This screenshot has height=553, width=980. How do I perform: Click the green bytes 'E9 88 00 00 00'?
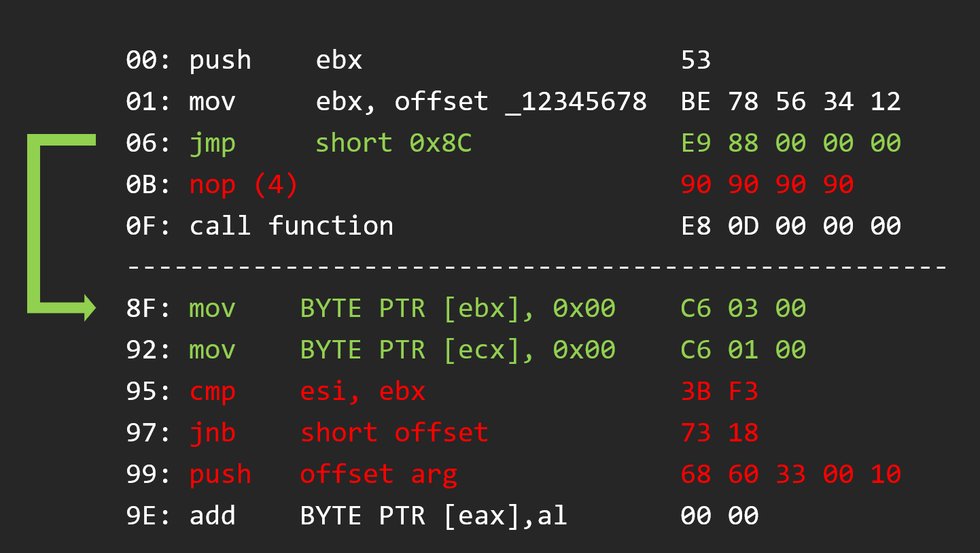[790, 144]
